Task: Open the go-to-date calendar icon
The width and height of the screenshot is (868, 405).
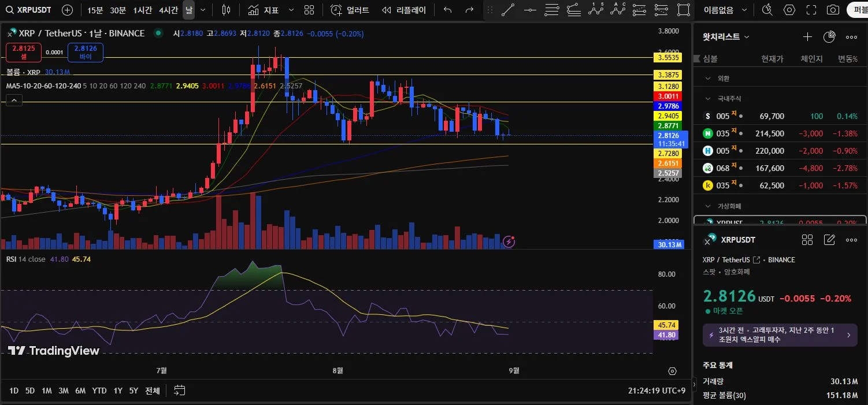Action: (x=180, y=391)
